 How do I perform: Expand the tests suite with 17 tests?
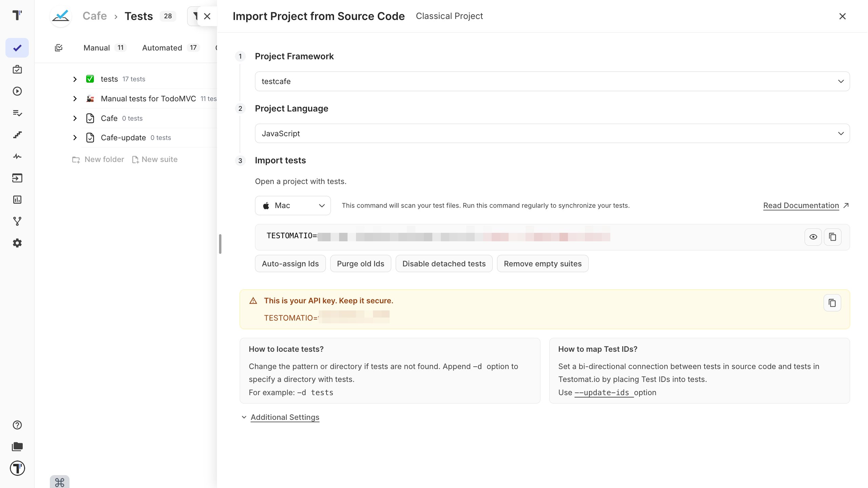click(x=75, y=79)
